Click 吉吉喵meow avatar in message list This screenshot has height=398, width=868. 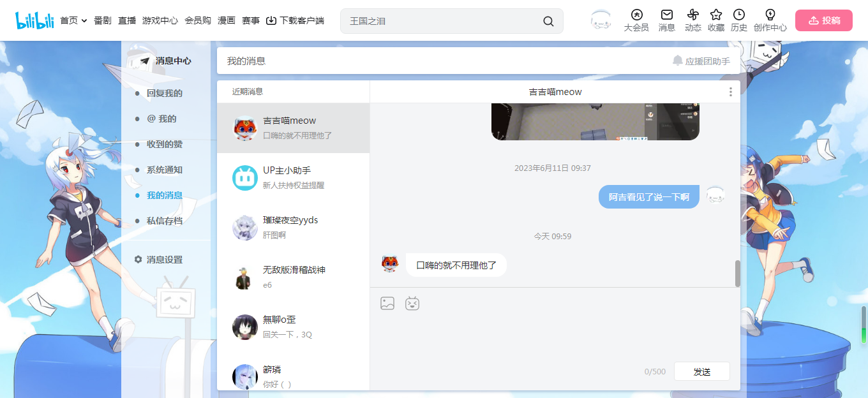coord(245,128)
